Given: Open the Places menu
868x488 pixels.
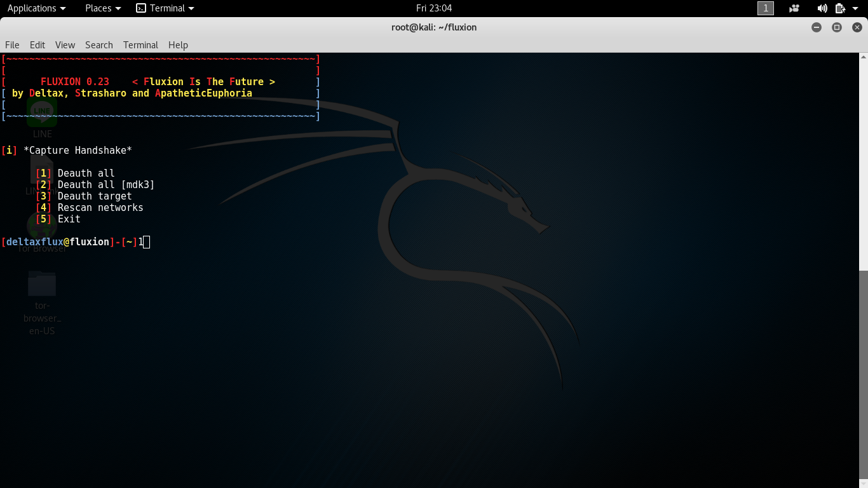Looking at the screenshot, I should (103, 8).
